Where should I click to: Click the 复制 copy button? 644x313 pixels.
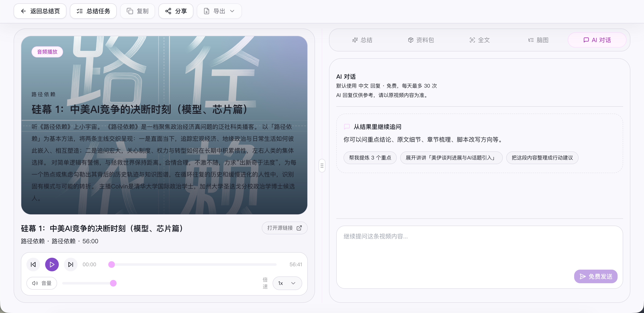click(x=138, y=11)
